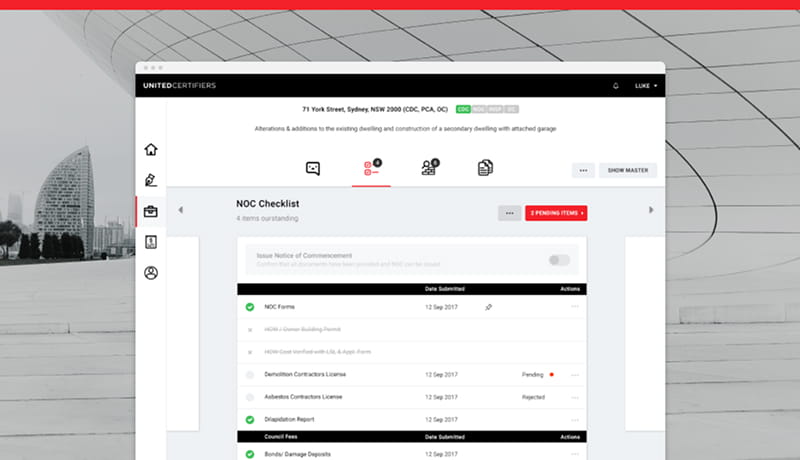Click the 71 York Street address title

[374, 109]
